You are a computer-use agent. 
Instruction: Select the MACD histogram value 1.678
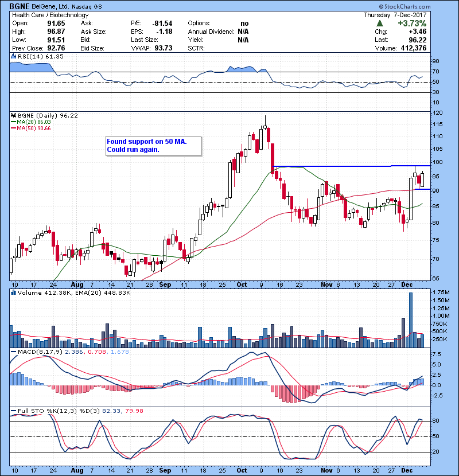pos(120,352)
